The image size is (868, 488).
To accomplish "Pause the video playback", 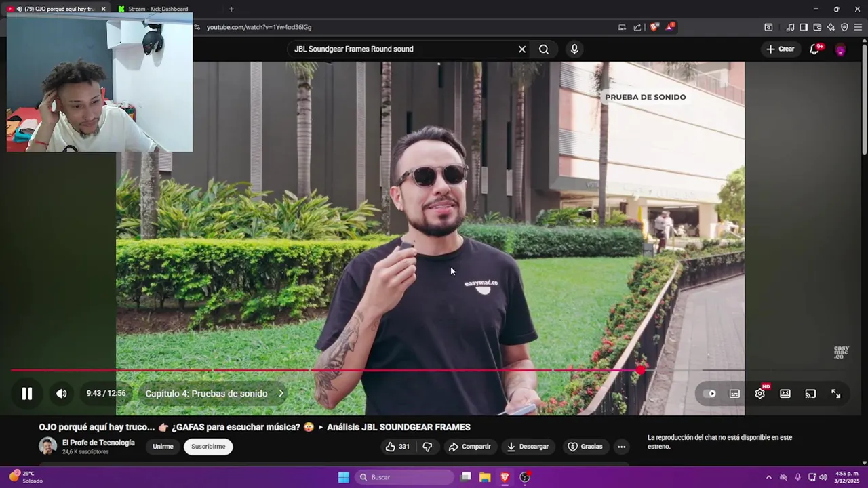I will 27,394.
